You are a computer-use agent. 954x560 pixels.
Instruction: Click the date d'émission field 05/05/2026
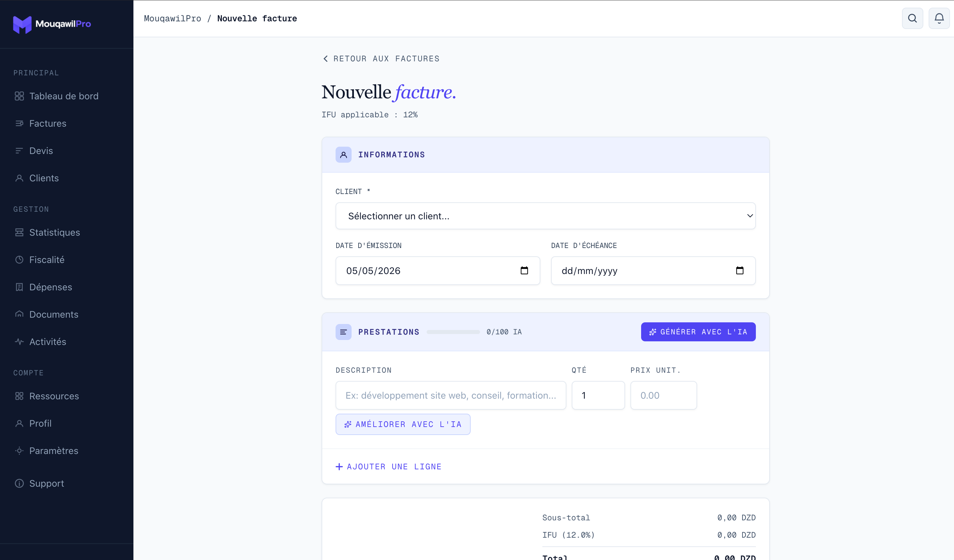438,271
